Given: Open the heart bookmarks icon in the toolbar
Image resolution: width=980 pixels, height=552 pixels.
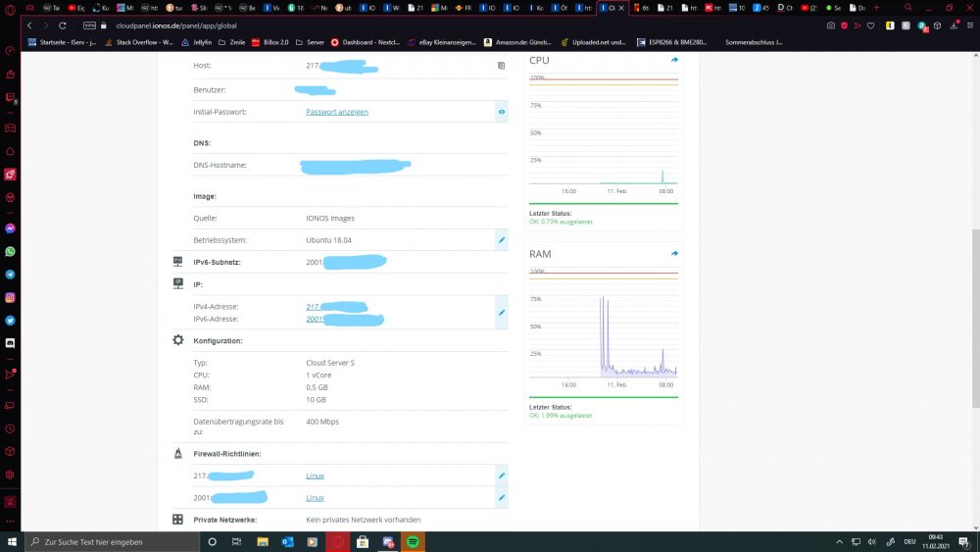Looking at the screenshot, I should tap(870, 25).
